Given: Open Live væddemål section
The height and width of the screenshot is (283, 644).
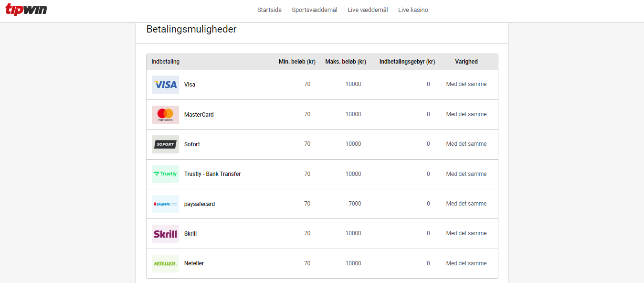Looking at the screenshot, I should 368,10.
